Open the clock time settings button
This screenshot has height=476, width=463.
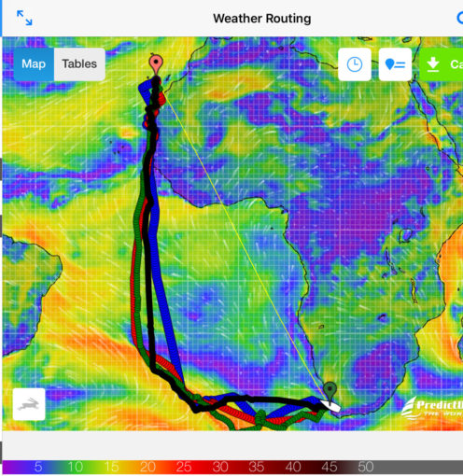355,64
